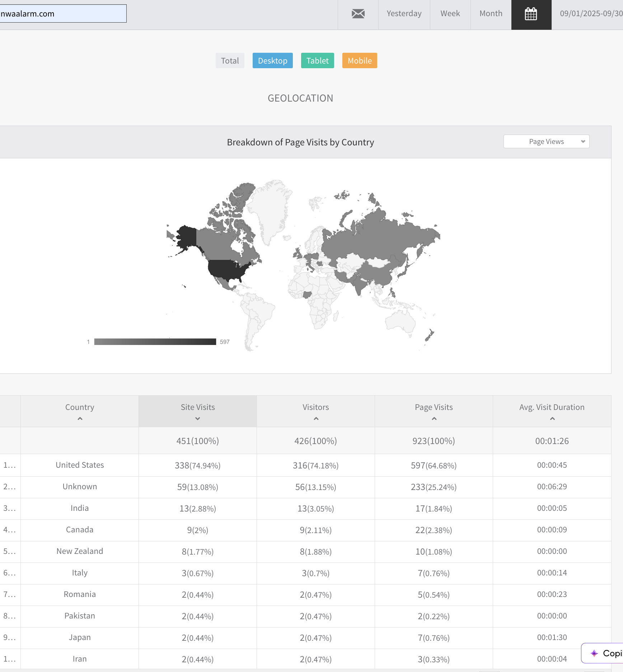Click the Unknown country row
Screen dimensions: 623x672
point(305,487)
